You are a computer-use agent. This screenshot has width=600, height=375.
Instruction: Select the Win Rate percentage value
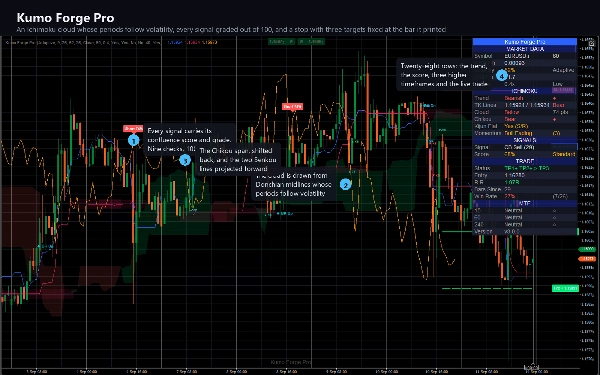point(509,196)
